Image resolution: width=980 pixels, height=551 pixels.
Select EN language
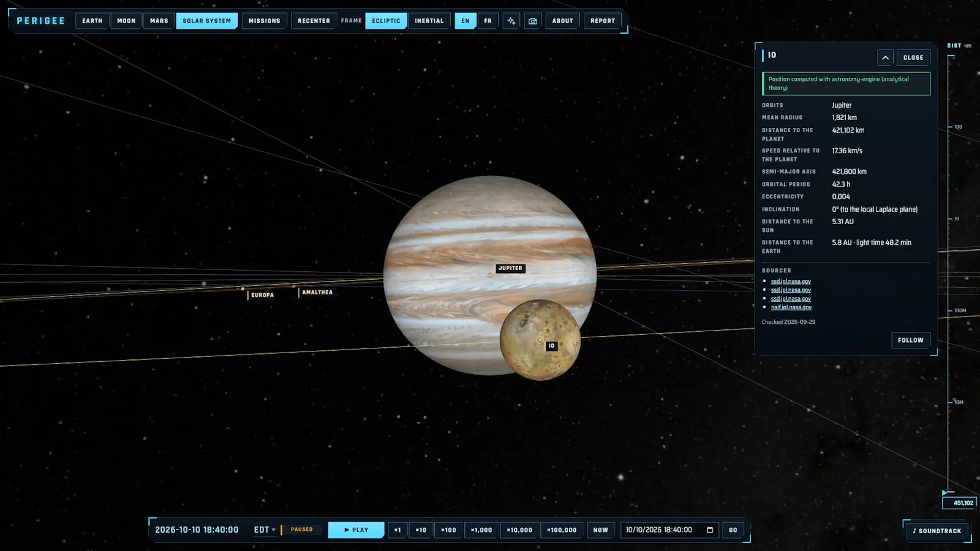[x=466, y=21]
